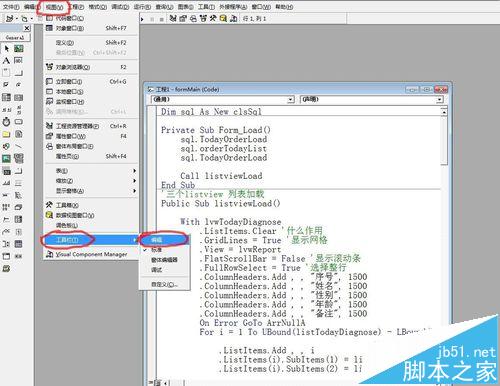Select the OptionButton control in toolbox
500x386 pixels.
coord(19,85)
